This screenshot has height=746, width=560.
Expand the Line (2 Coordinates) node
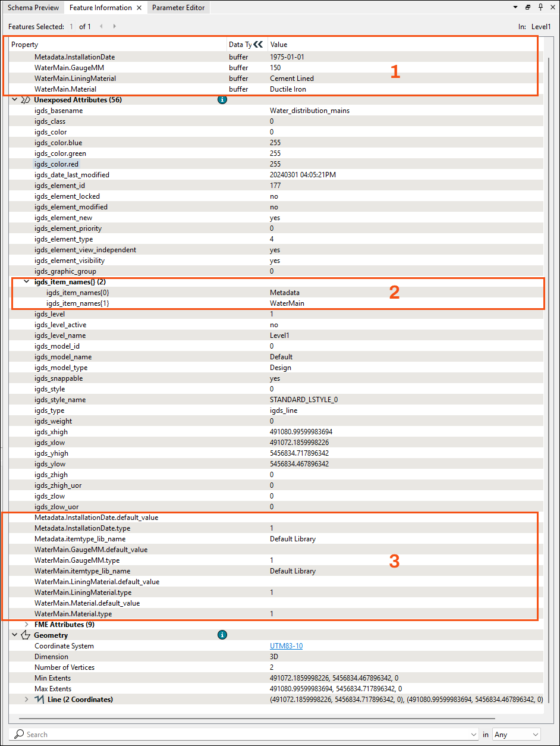click(x=27, y=700)
